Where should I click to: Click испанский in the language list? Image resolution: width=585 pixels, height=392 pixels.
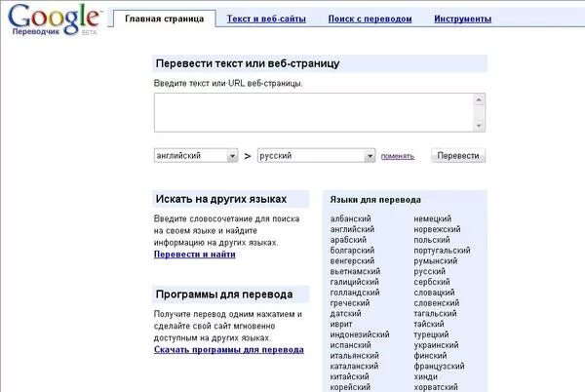pos(351,345)
